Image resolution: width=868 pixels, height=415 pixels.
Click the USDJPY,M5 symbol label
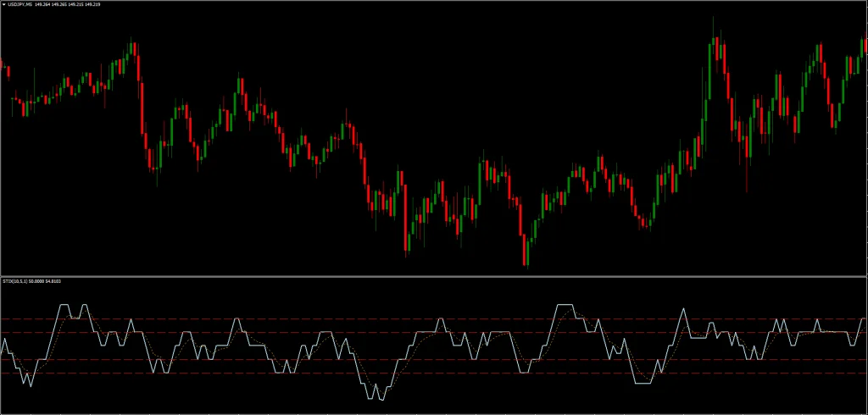point(20,4)
